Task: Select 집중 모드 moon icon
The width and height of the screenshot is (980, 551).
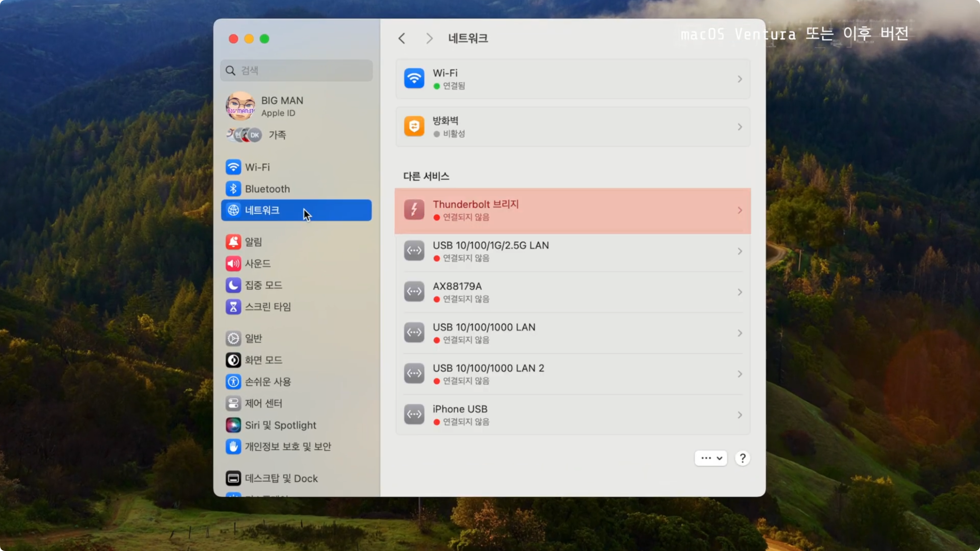Action: pyautogui.click(x=233, y=285)
